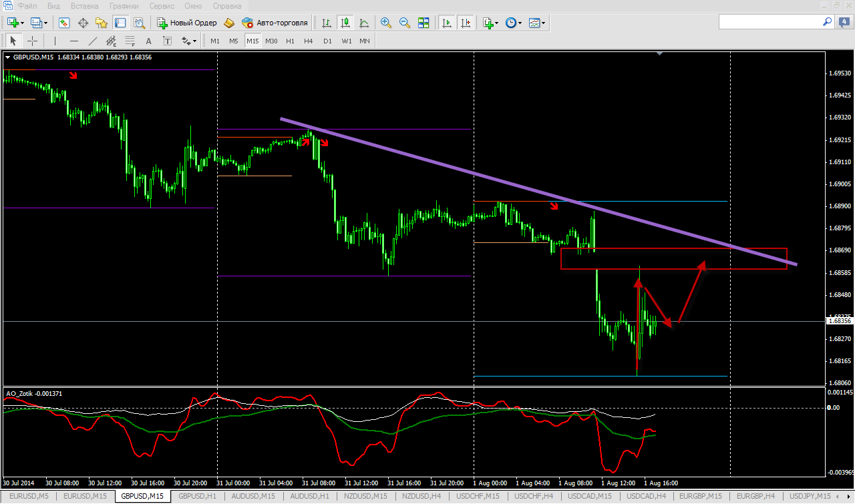Open the Графики menu

pos(125,5)
